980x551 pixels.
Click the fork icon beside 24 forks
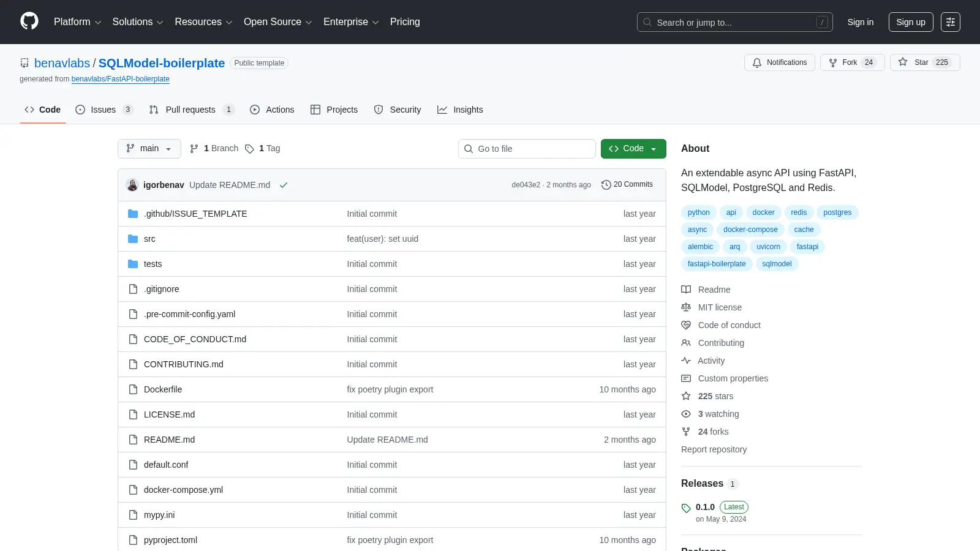click(x=686, y=432)
